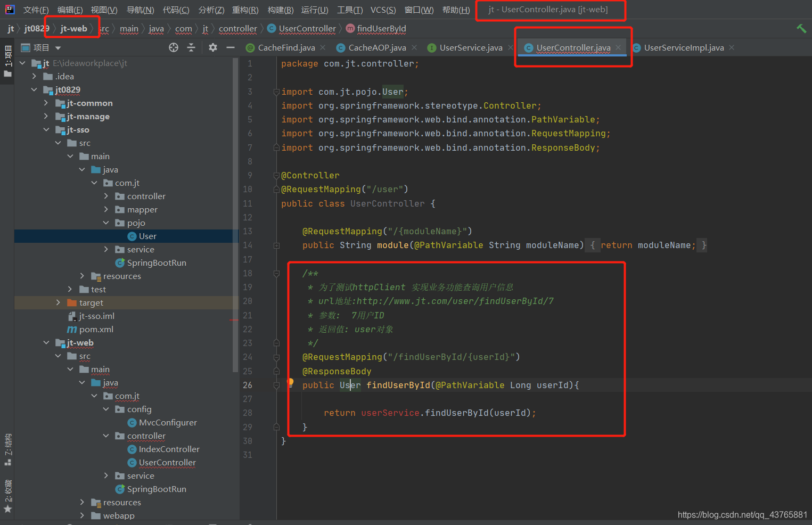The height and width of the screenshot is (525, 812).
Task: Click the locate file crosshair icon
Action: pyautogui.click(x=174, y=47)
